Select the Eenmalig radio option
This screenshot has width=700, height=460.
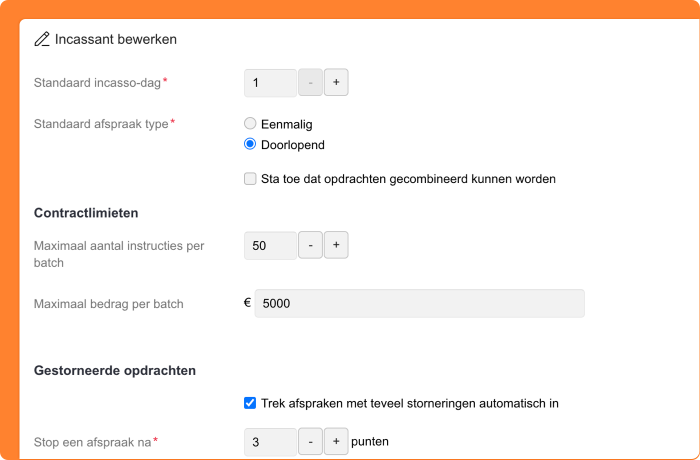pyautogui.click(x=250, y=123)
